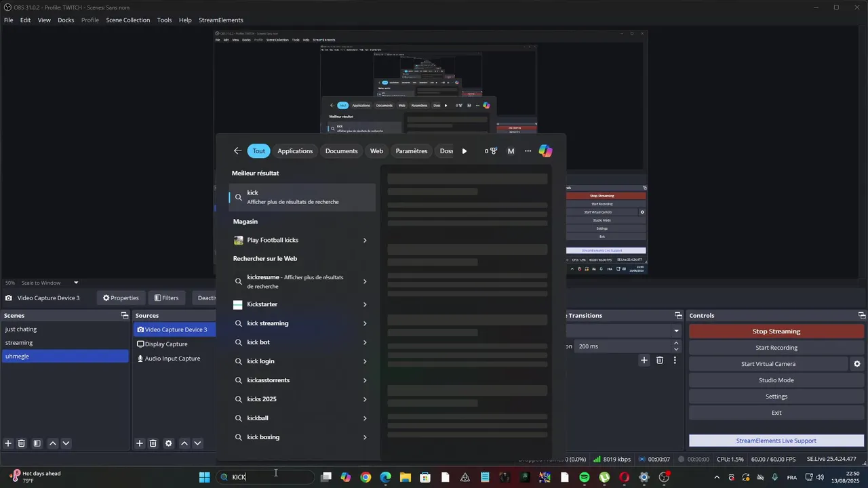
Task: Switch to Paramètres search tab
Action: (x=412, y=151)
